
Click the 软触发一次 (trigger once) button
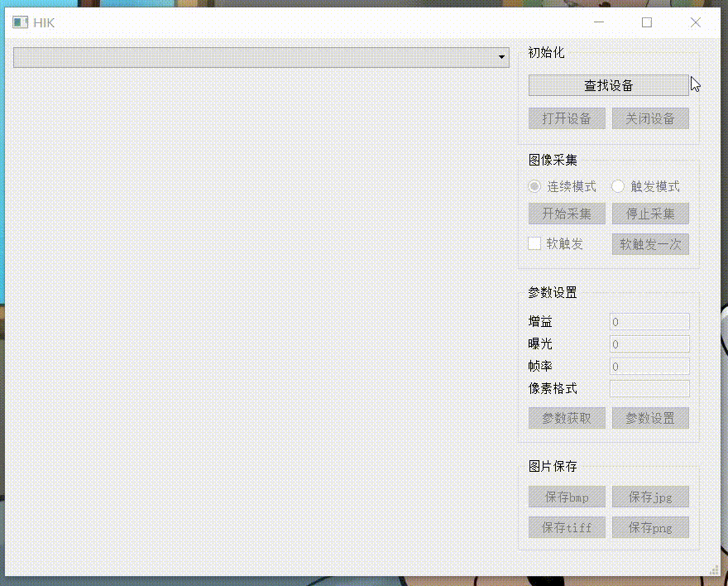650,244
